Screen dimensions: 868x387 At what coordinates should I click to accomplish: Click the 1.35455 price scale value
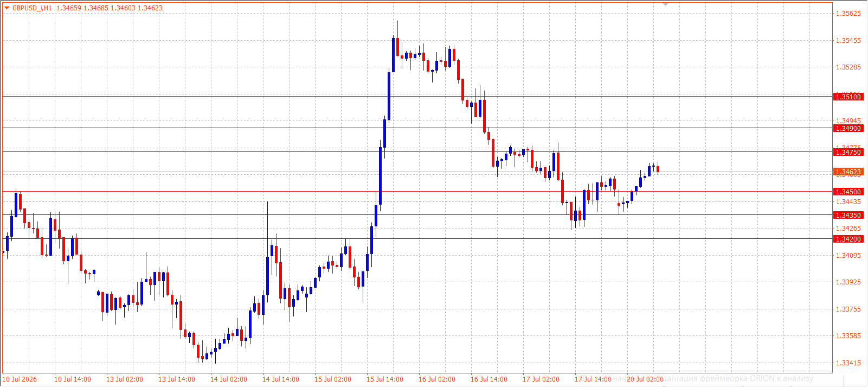click(x=848, y=41)
